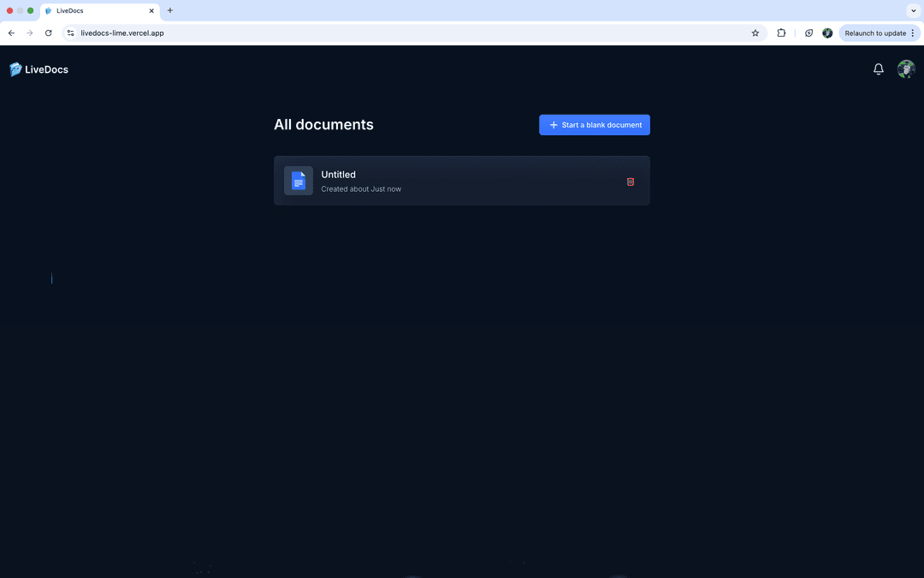This screenshot has width=924, height=578.
Task: View site information icon in the address bar
Action: [x=69, y=33]
